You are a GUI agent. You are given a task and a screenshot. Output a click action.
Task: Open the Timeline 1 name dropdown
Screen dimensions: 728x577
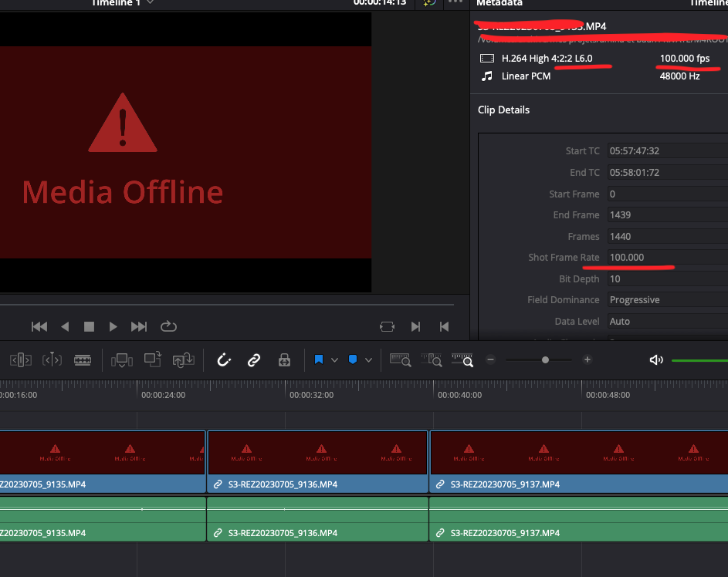pyautogui.click(x=150, y=2)
